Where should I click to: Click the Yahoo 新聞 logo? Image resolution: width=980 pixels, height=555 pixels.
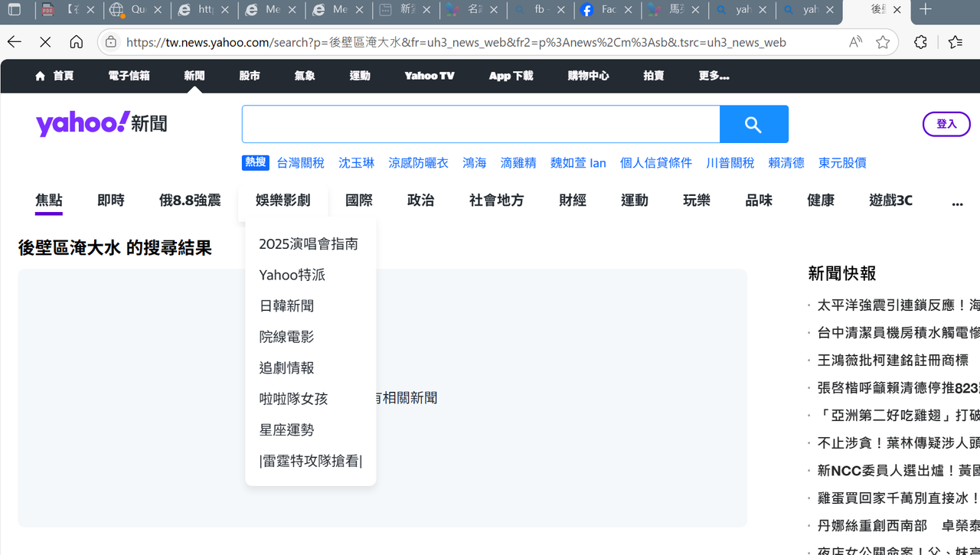(x=101, y=123)
